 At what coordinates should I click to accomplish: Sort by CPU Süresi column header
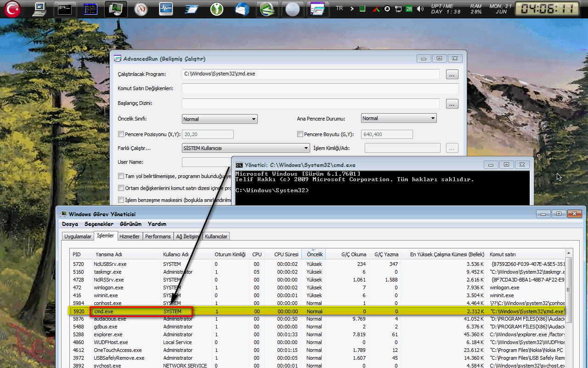point(283,254)
